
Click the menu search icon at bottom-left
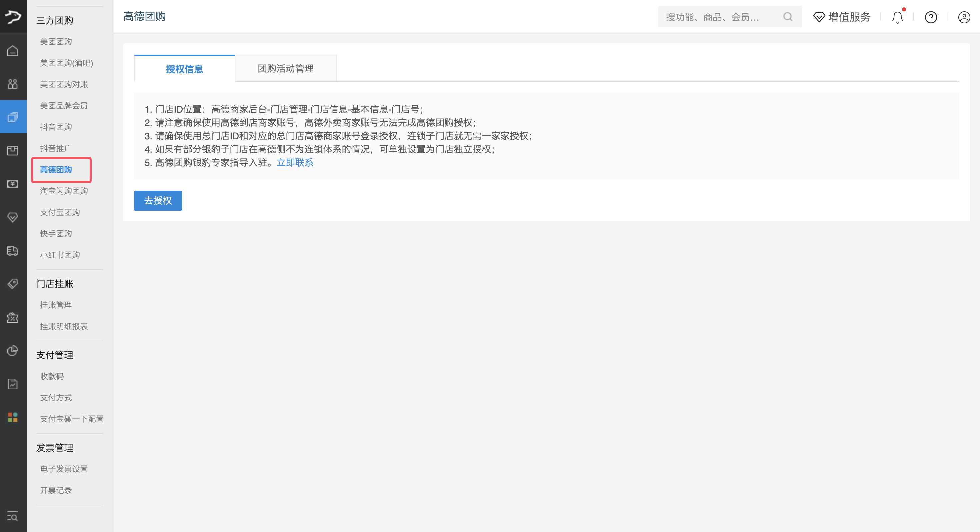point(13,516)
